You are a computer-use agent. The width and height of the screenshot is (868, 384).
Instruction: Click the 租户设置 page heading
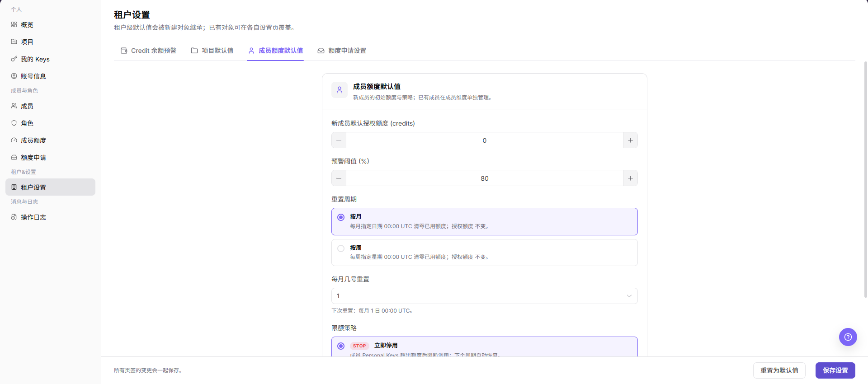coord(132,15)
